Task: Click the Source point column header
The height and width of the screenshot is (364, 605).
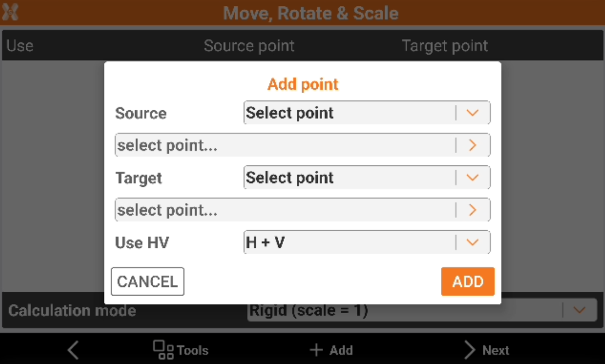Action: [249, 46]
